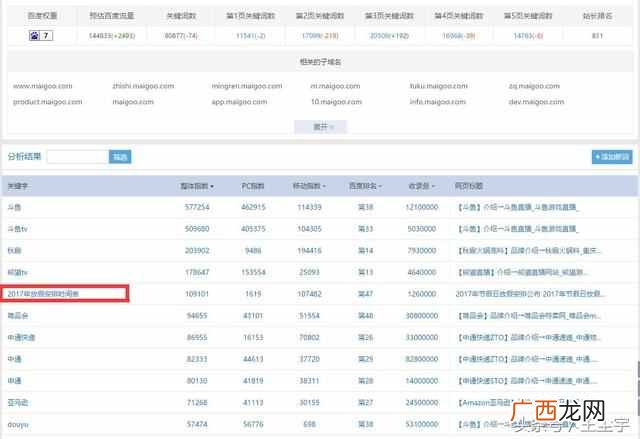Click mobile index value 107482
The width and height of the screenshot is (640, 439).
pos(309,294)
